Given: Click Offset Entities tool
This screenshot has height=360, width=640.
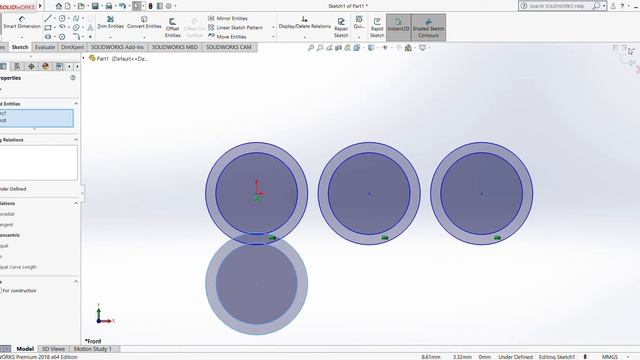Looking at the screenshot, I should coord(173,28).
